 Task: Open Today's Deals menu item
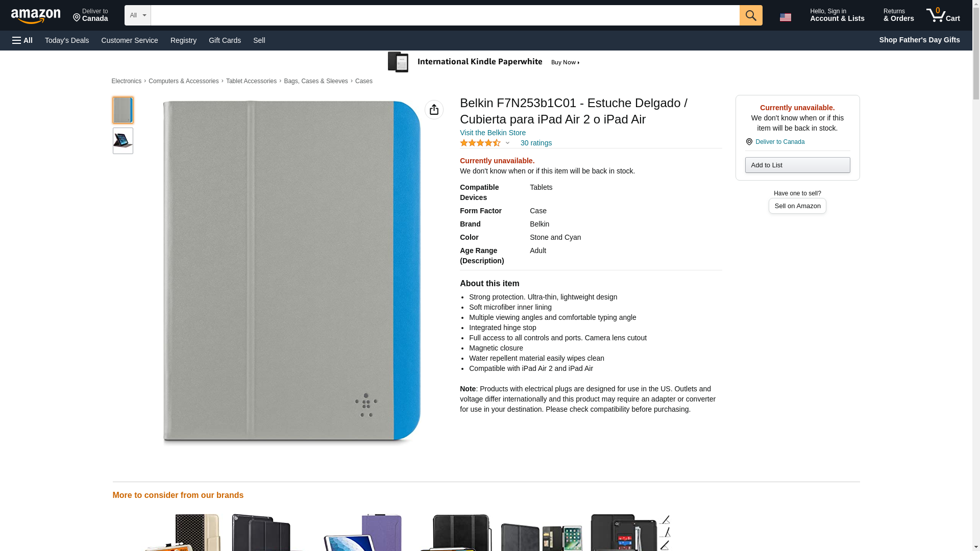pos(67,40)
